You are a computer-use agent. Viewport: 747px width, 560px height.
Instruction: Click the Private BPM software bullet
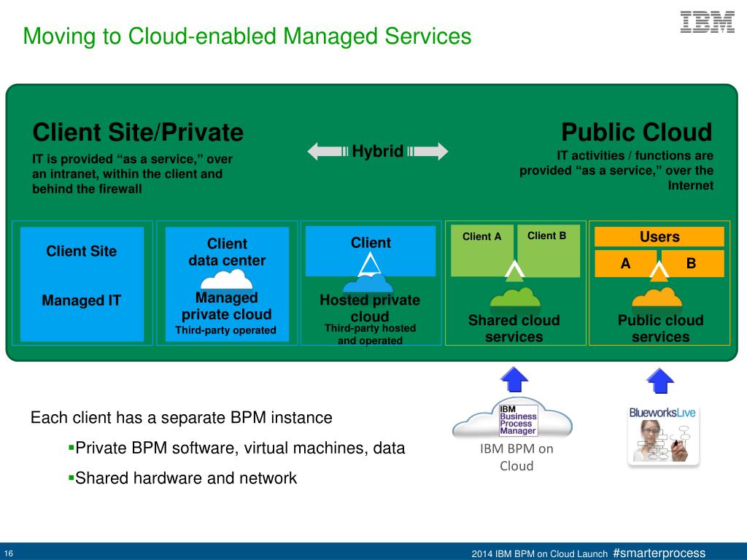click(236, 448)
